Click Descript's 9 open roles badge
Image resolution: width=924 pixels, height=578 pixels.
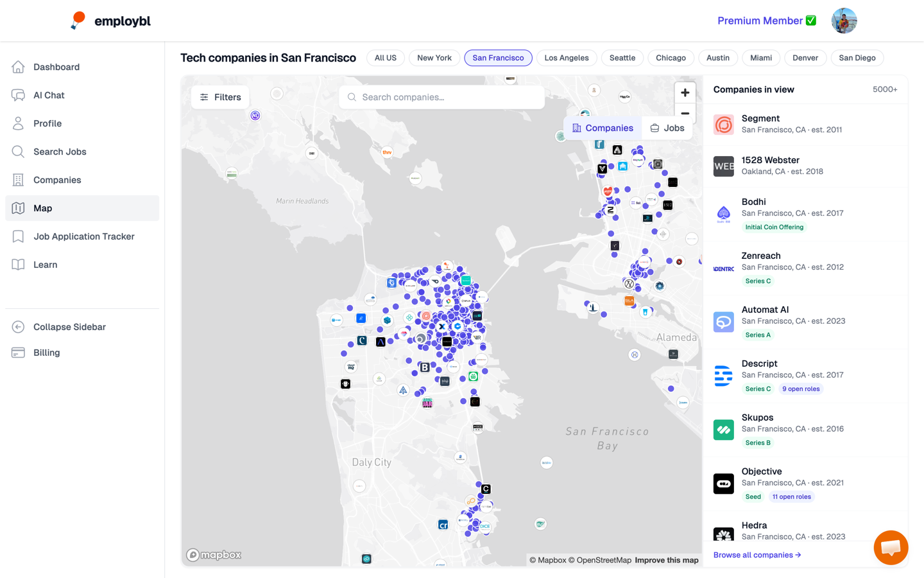[801, 389]
